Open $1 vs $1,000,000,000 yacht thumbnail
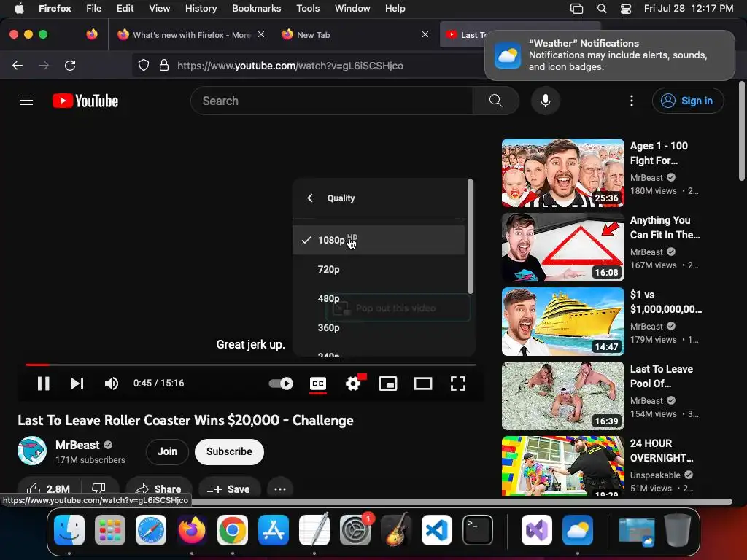The height and width of the screenshot is (560, 747). click(562, 322)
